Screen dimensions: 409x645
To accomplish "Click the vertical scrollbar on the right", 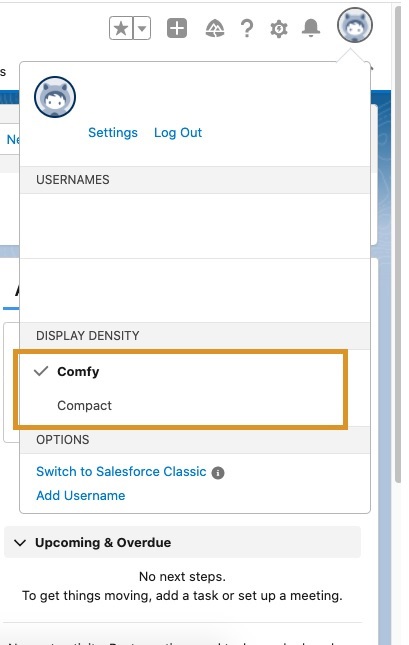I will (397, 243).
